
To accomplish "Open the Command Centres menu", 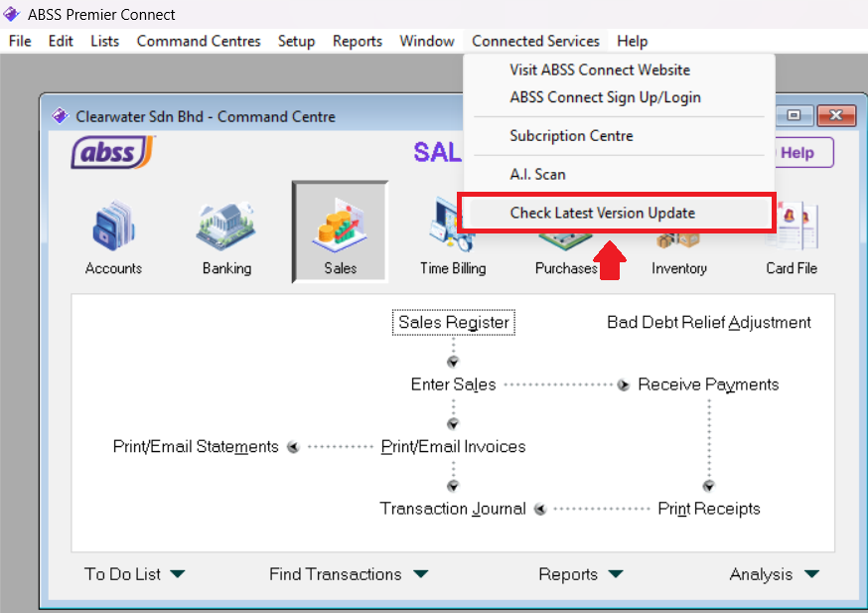I will click(x=199, y=41).
